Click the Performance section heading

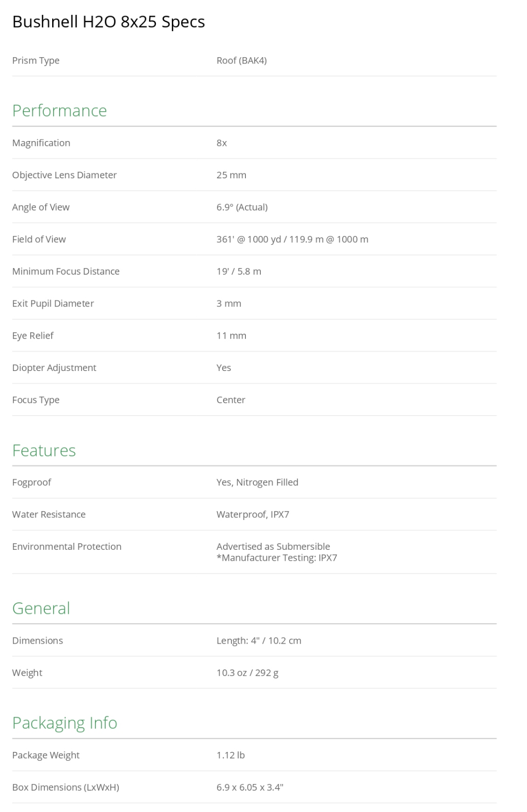60,110
